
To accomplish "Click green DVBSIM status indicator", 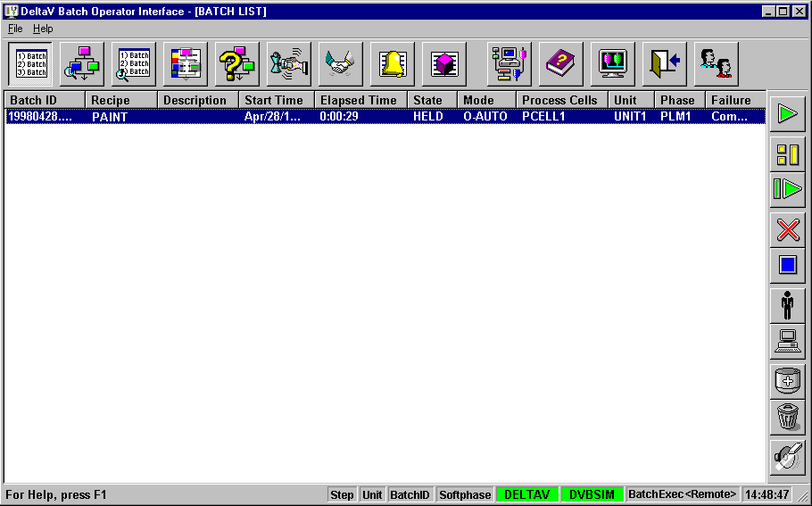I will (592, 494).
